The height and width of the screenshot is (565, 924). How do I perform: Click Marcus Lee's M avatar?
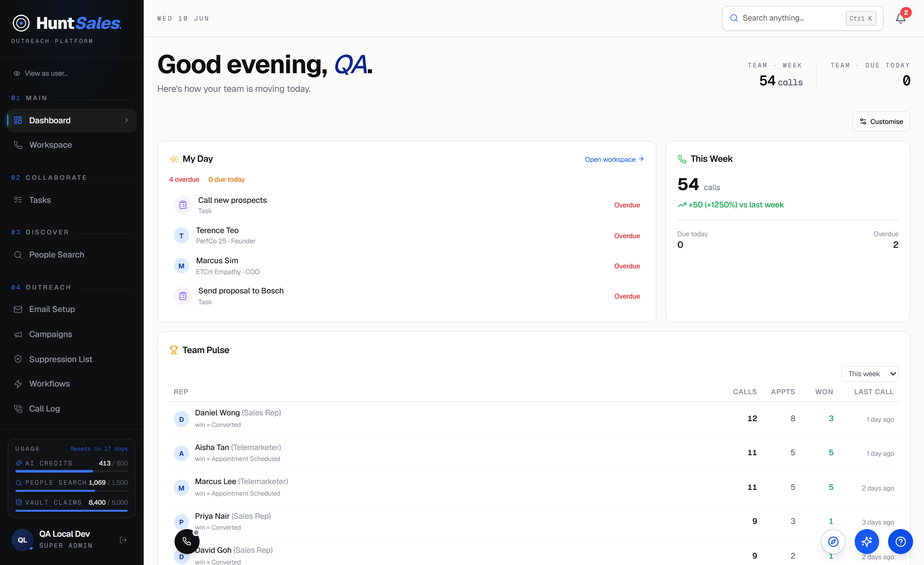[x=182, y=487]
